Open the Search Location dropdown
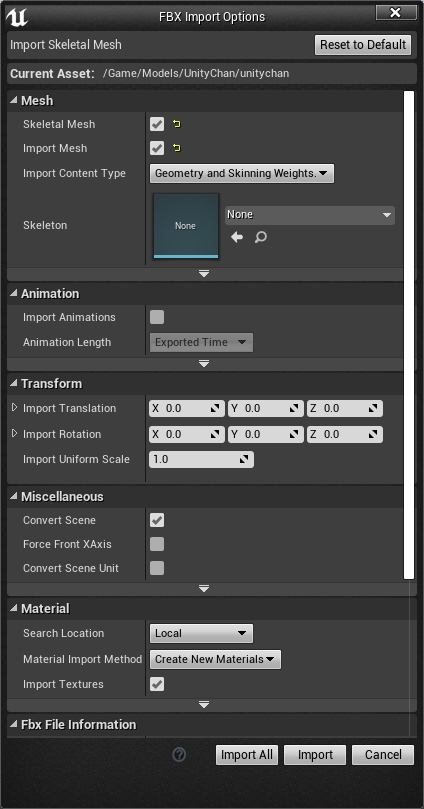 [x=201, y=633]
